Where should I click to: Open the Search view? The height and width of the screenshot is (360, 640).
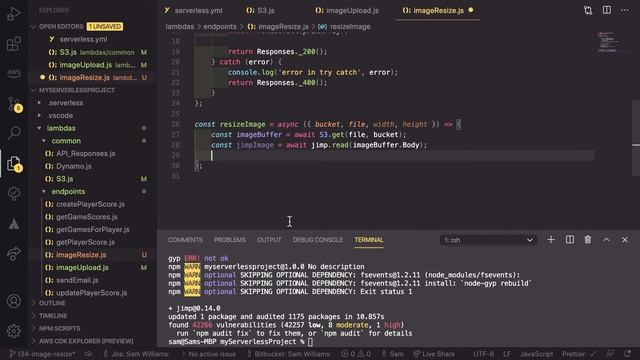click(14, 133)
